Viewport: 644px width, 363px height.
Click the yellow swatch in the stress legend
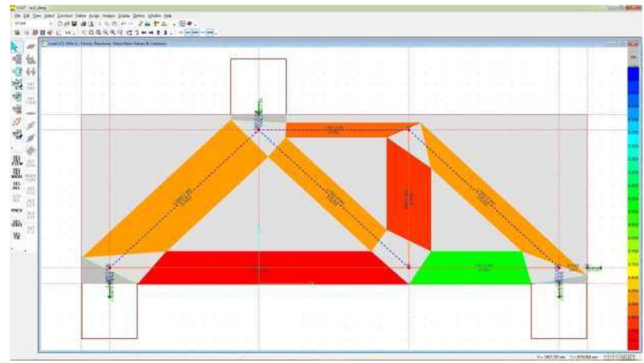click(x=633, y=271)
